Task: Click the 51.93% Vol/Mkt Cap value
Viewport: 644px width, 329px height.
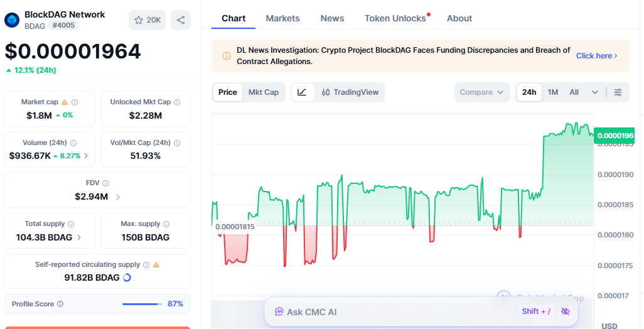Action: pos(146,156)
